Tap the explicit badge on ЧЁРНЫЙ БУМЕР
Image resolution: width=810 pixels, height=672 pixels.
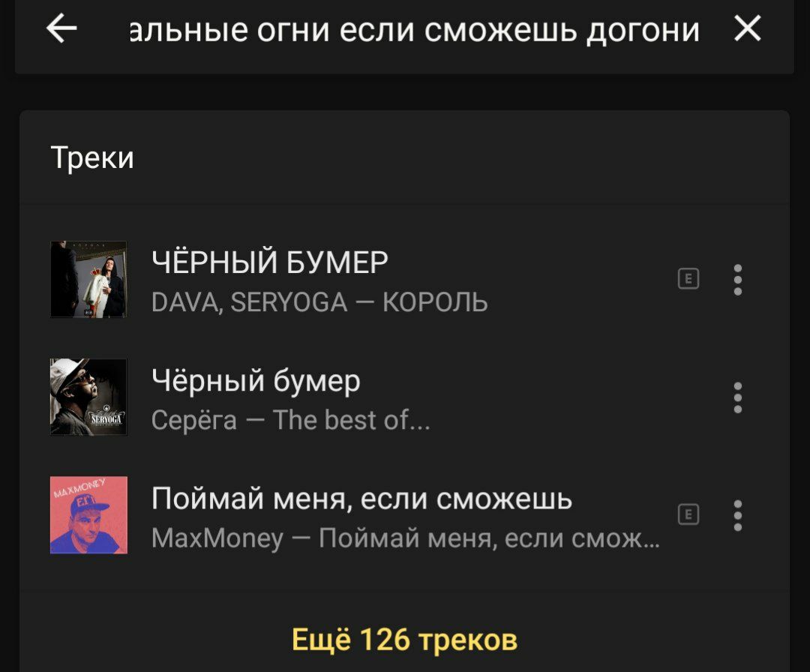tap(688, 279)
